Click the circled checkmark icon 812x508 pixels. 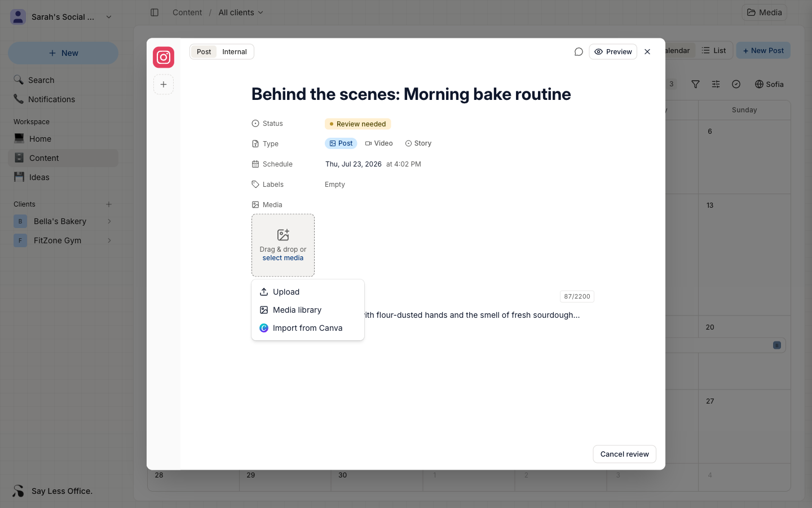pos(736,84)
